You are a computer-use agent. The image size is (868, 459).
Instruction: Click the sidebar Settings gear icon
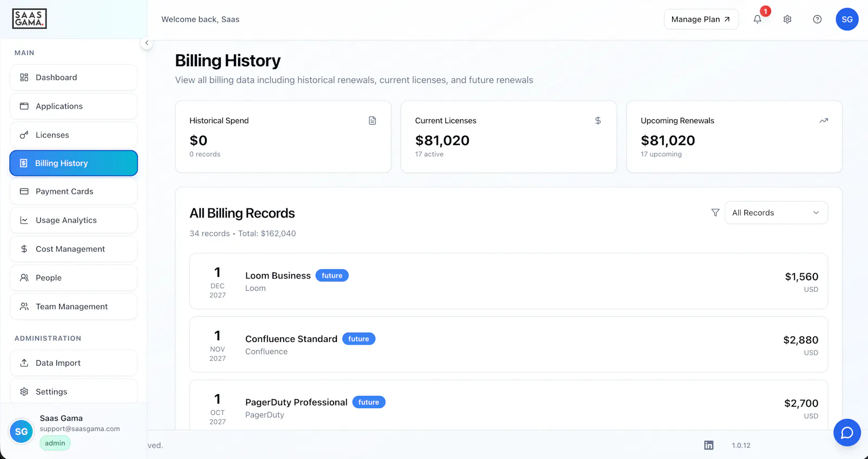click(x=24, y=392)
